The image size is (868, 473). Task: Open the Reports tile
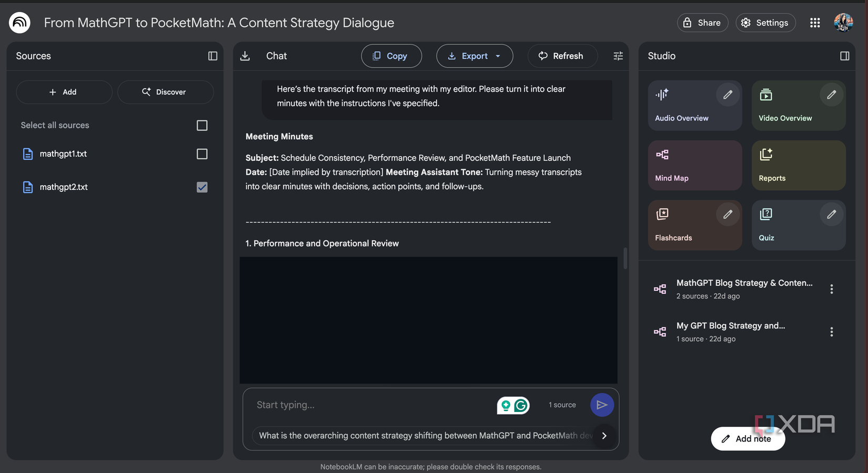pyautogui.click(x=798, y=165)
